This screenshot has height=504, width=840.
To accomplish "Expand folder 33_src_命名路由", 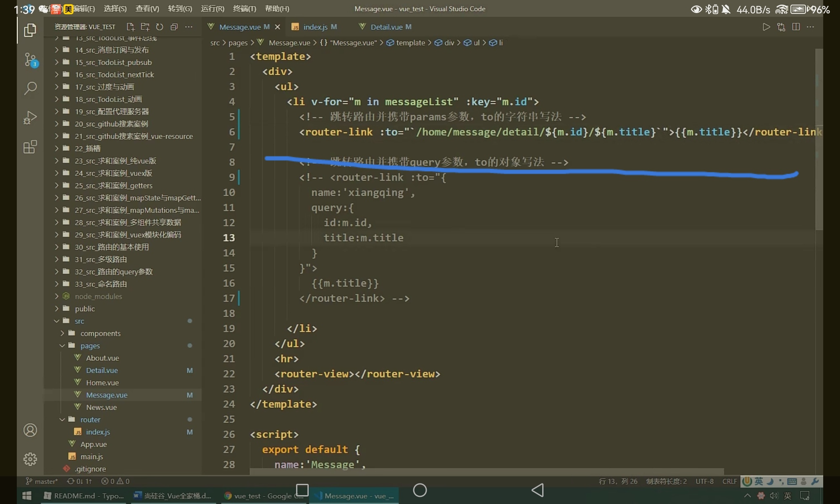I will (100, 284).
